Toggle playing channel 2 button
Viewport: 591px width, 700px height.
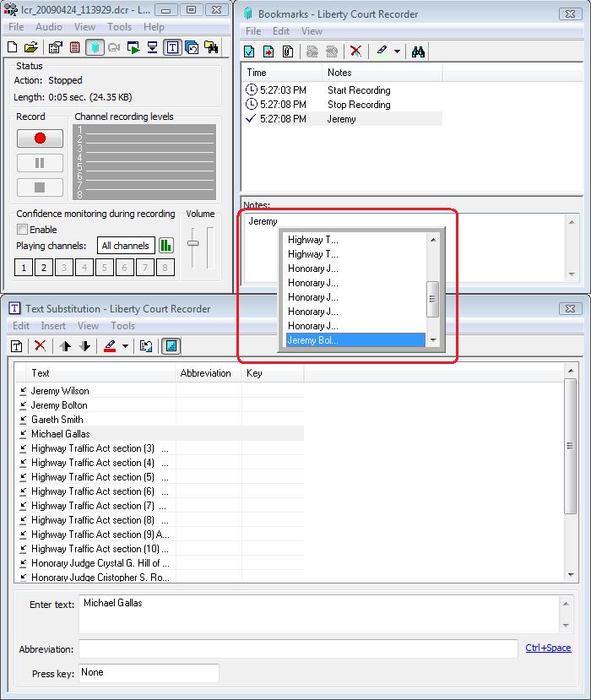click(44, 268)
